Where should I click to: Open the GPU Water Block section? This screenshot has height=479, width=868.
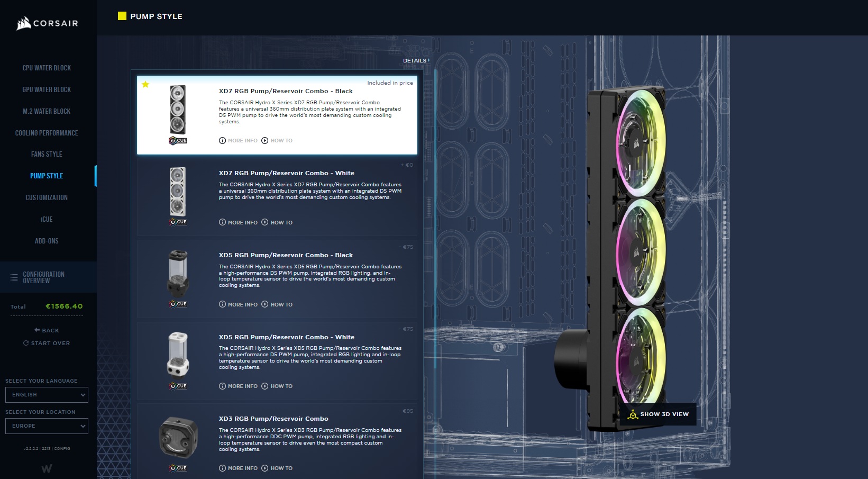click(47, 89)
